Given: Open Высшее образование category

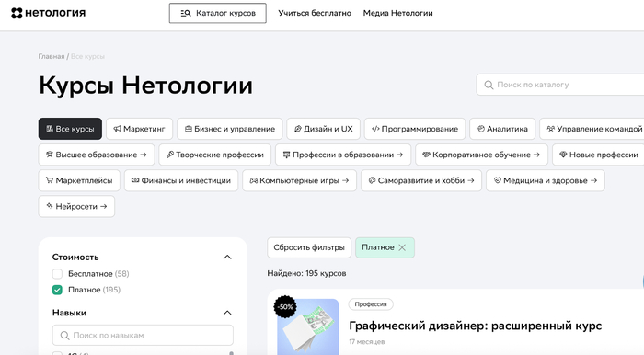Looking at the screenshot, I should pyautogui.click(x=97, y=155).
